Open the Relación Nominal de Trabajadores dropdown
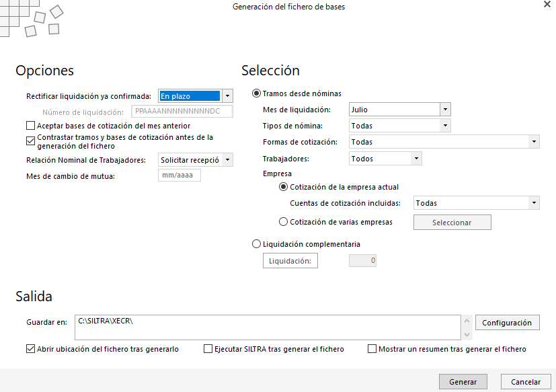556x392 pixels. pos(227,160)
